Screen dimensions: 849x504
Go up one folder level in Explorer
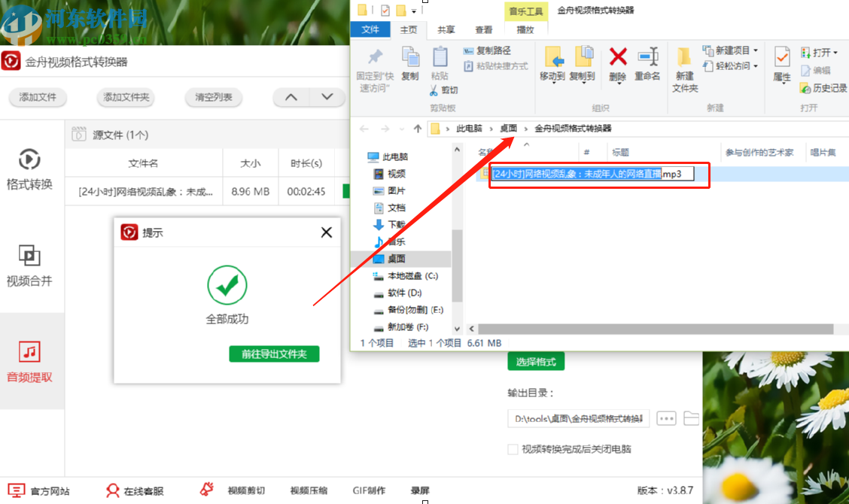pos(418,129)
